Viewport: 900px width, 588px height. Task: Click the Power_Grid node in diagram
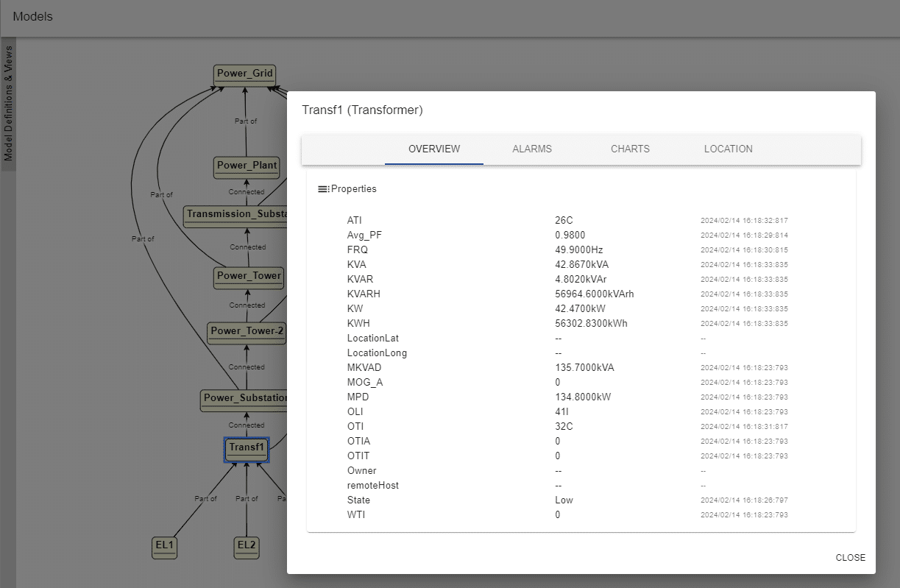(x=244, y=74)
